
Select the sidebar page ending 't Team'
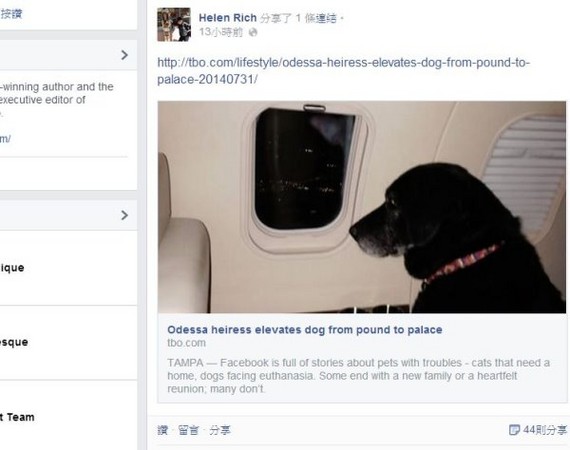17,417
